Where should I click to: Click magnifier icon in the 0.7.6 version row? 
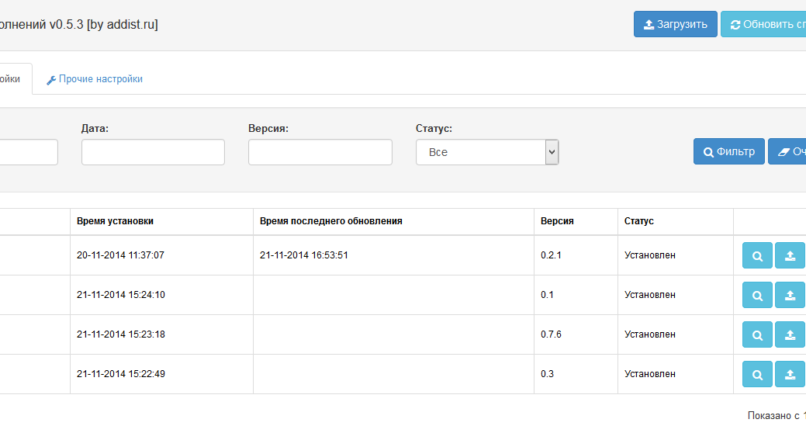click(x=757, y=335)
